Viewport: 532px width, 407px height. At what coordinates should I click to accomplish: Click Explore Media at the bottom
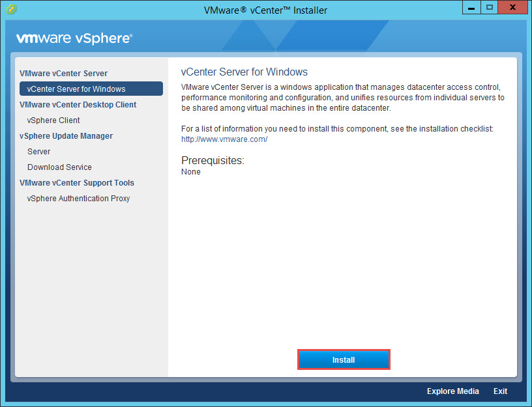[x=452, y=391]
